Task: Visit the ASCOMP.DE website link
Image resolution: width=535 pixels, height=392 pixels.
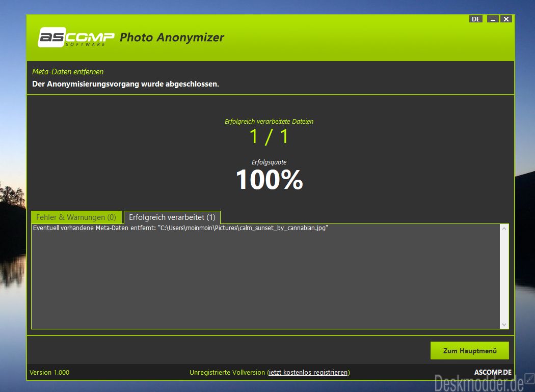Action: pos(493,372)
